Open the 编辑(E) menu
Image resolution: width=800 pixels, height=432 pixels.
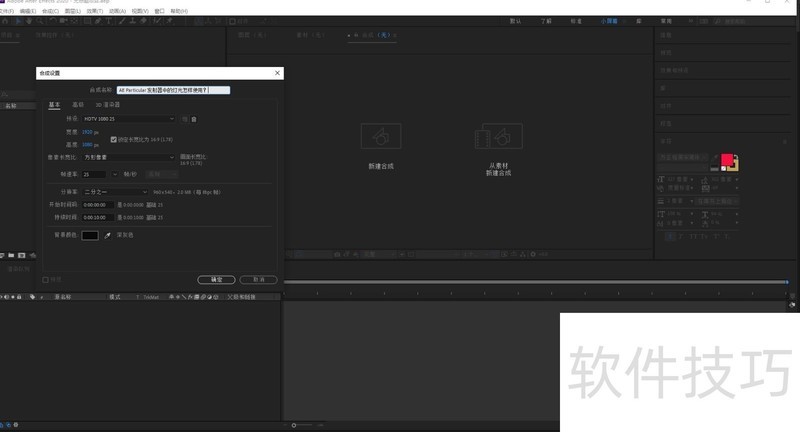(x=28, y=11)
